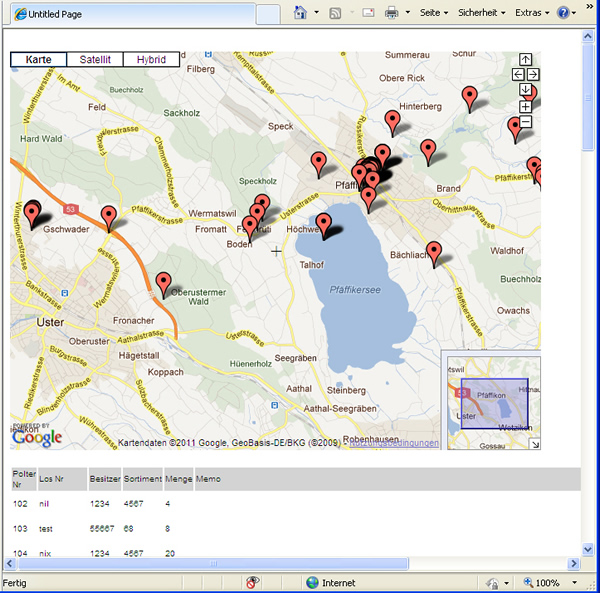Click the Print icon

click(x=391, y=13)
